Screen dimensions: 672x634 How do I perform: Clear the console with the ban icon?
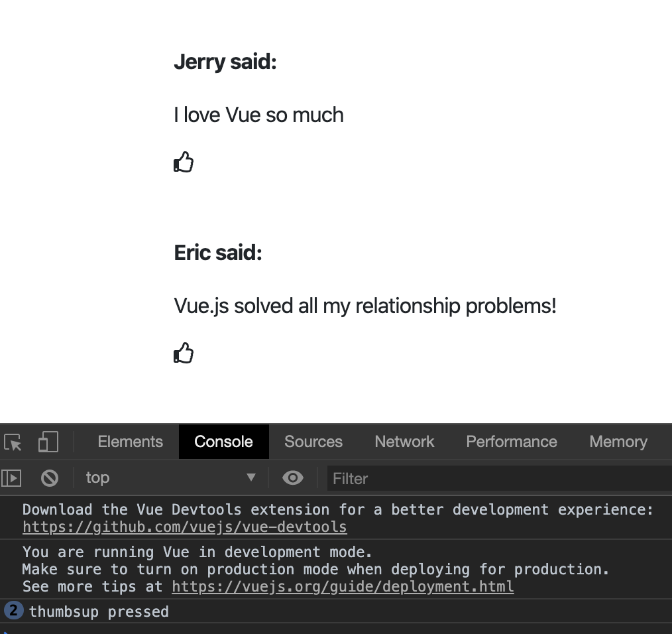[x=50, y=477]
